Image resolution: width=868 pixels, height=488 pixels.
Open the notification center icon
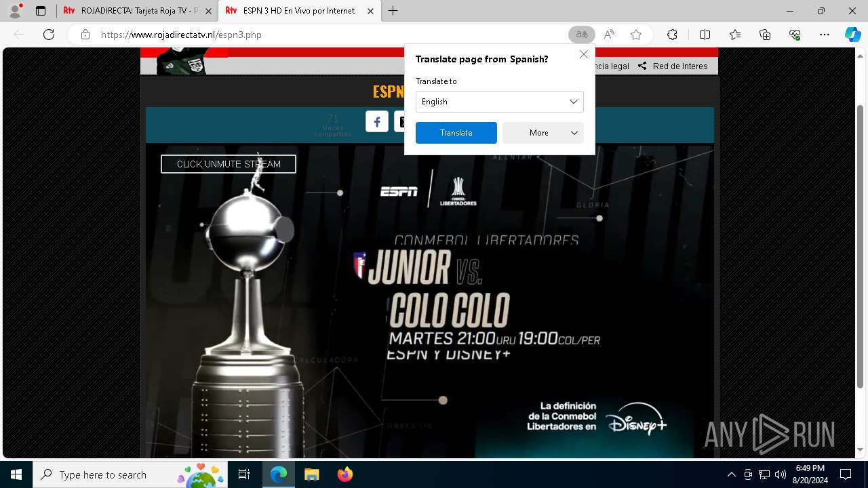(846, 474)
